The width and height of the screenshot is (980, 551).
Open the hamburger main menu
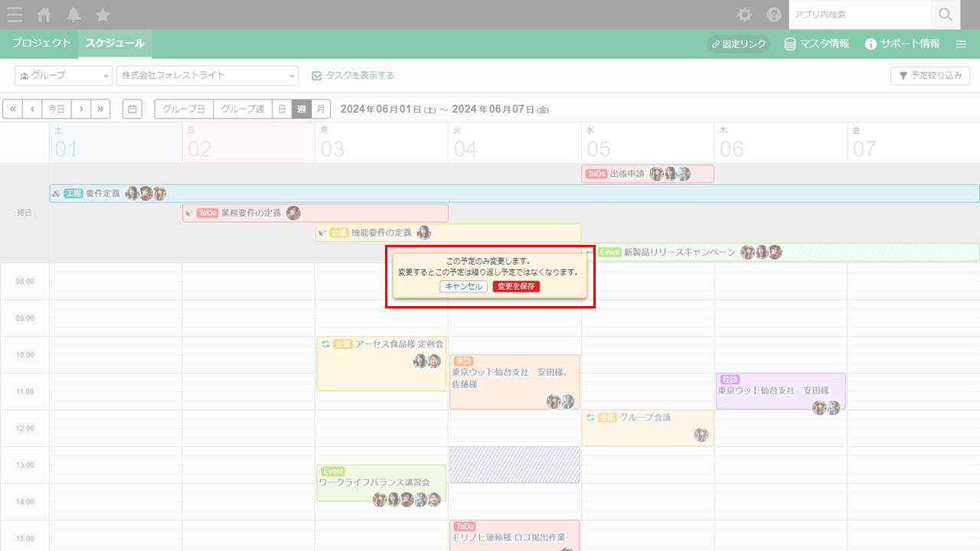point(14,15)
